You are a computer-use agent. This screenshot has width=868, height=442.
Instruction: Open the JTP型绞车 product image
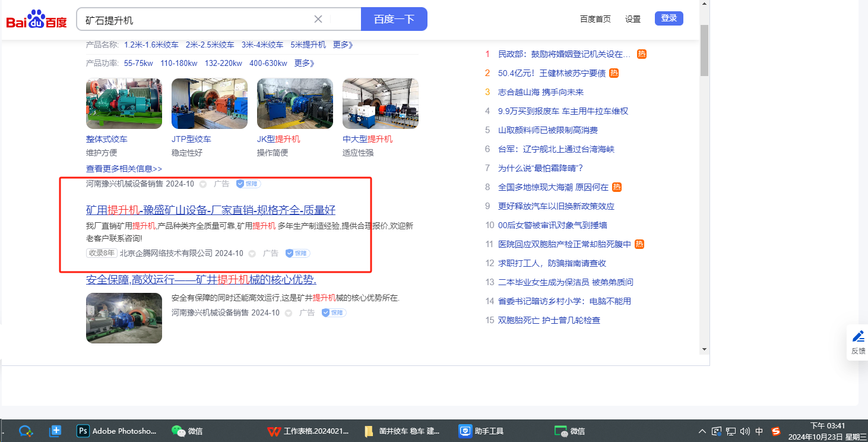coord(210,103)
